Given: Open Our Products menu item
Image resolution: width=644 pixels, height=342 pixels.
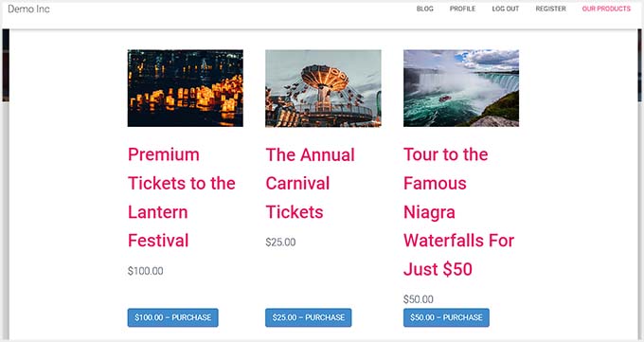Looking at the screenshot, I should tap(606, 9).
